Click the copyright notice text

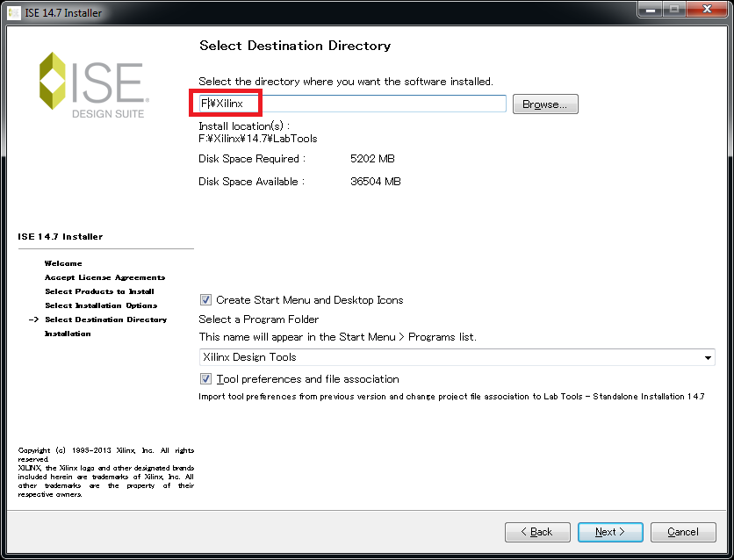click(x=105, y=472)
